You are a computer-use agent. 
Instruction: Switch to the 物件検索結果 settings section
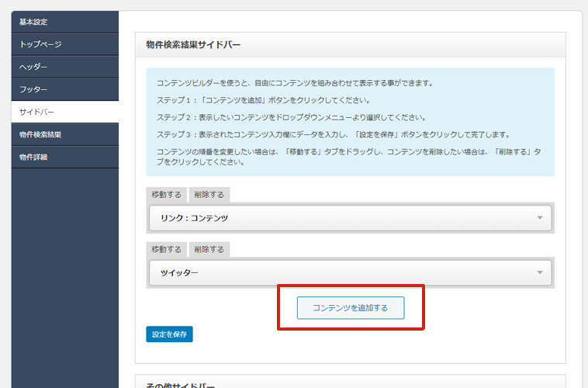(x=40, y=134)
